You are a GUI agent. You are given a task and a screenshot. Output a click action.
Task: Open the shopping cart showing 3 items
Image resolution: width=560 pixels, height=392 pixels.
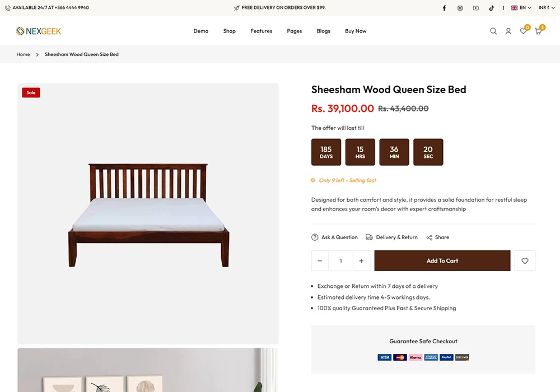(x=538, y=31)
